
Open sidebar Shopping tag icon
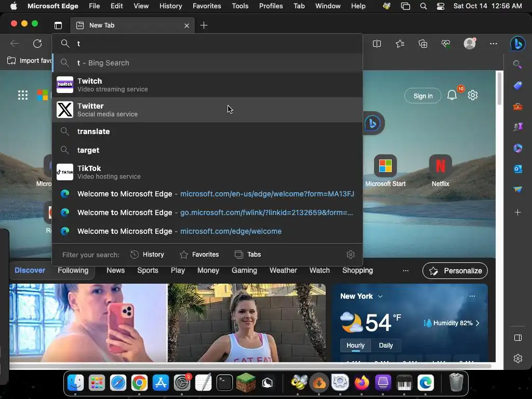(518, 86)
